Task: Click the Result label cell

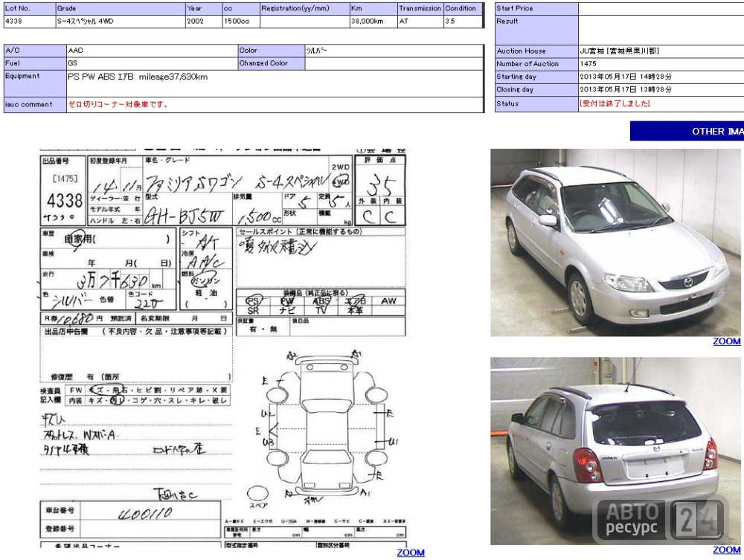Action: [536, 30]
